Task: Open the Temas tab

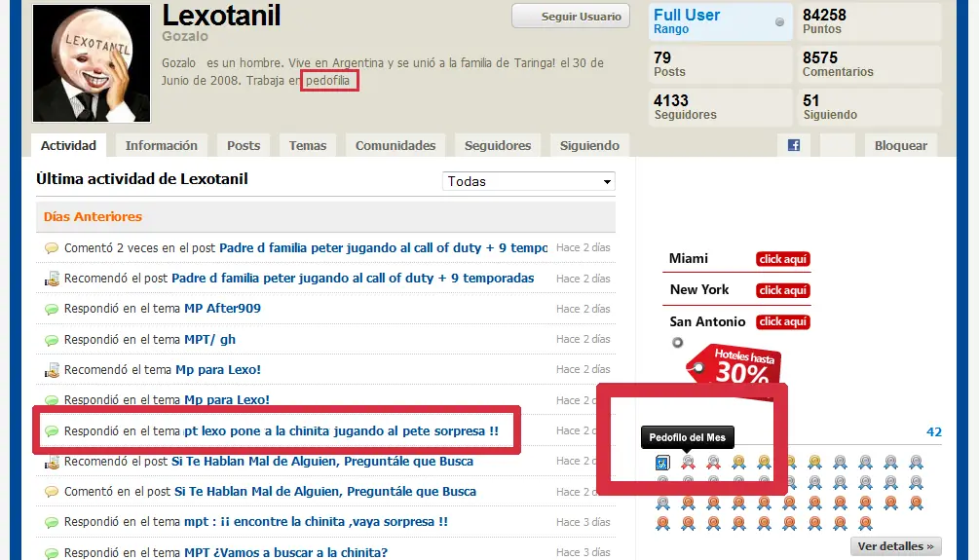Action: (x=307, y=145)
